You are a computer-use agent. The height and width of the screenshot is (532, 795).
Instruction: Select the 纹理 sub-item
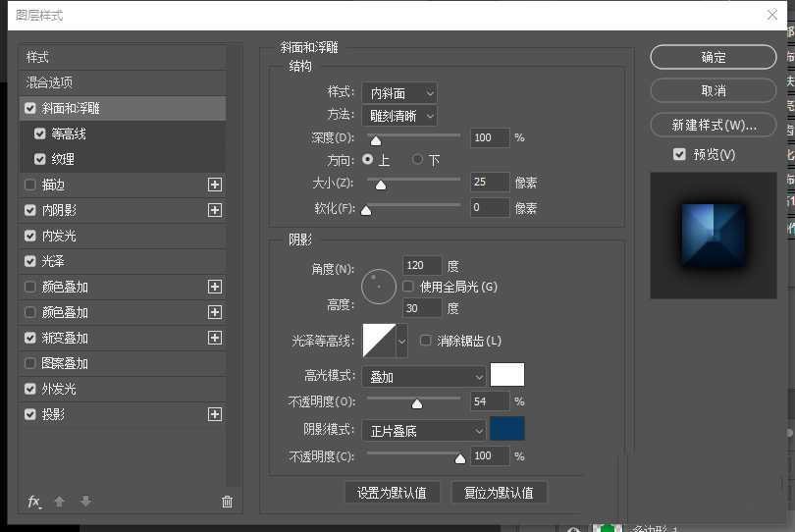pos(63,159)
